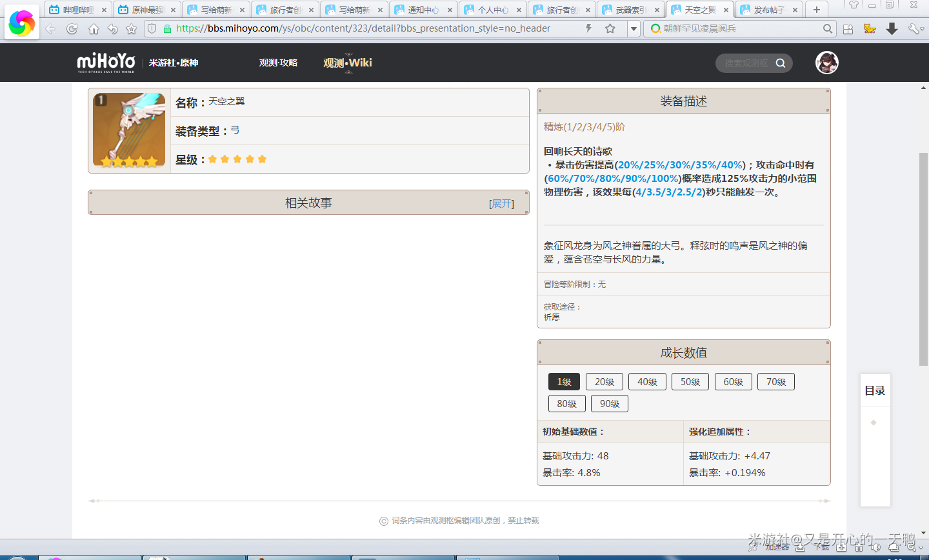The width and height of the screenshot is (929, 560).
Task: Click the value 暴击率: +0.194%
Action: (727, 473)
